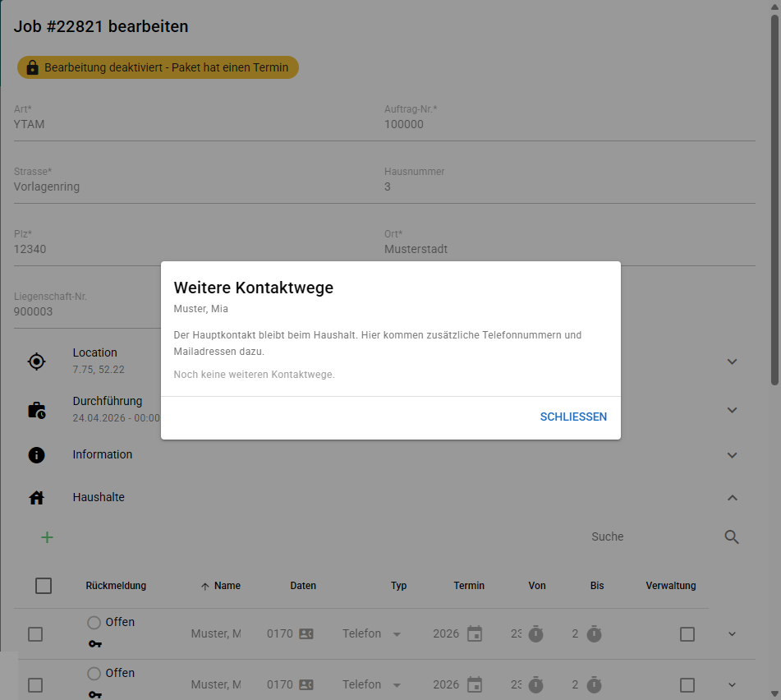Collapse the Haushalte section chevron
Viewport: 781px width, 700px height.
[732, 498]
